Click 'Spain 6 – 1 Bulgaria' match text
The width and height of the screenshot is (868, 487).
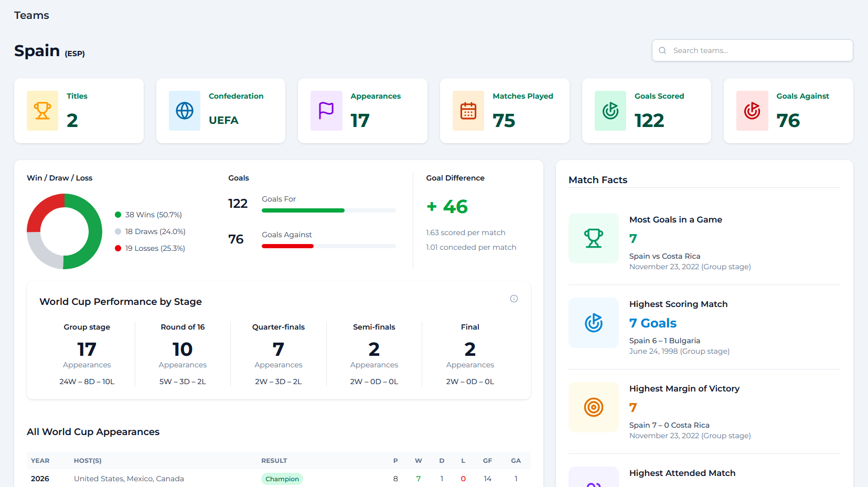click(665, 341)
